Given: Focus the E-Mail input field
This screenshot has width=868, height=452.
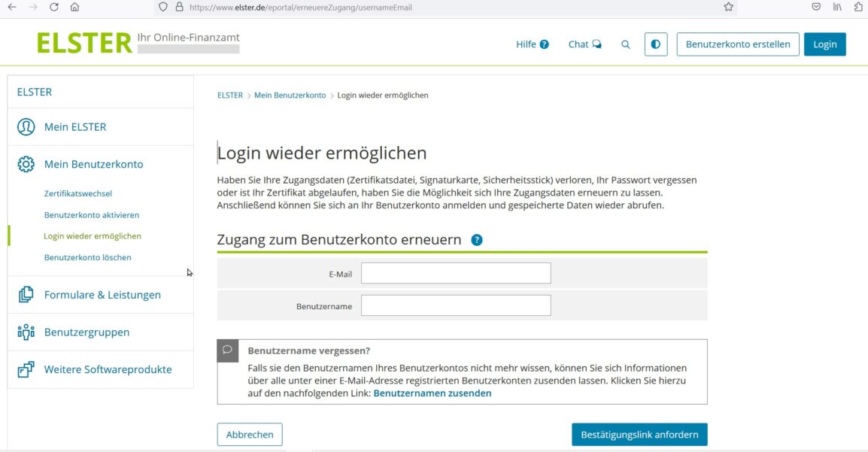Looking at the screenshot, I should tap(456, 273).
